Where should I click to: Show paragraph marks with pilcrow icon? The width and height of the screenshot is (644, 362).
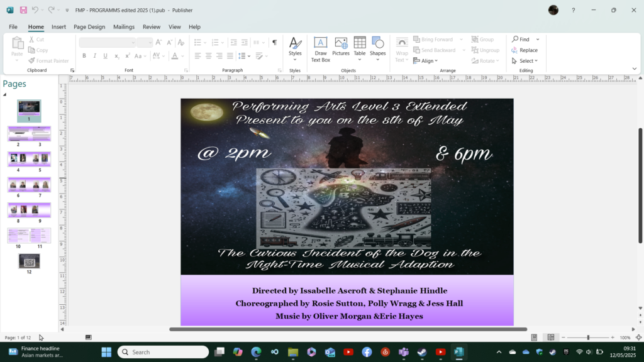click(274, 42)
